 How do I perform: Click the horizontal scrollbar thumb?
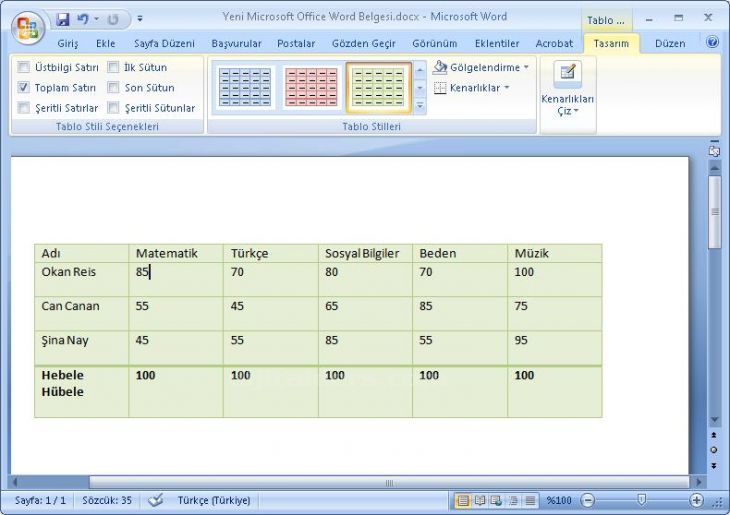[389, 482]
